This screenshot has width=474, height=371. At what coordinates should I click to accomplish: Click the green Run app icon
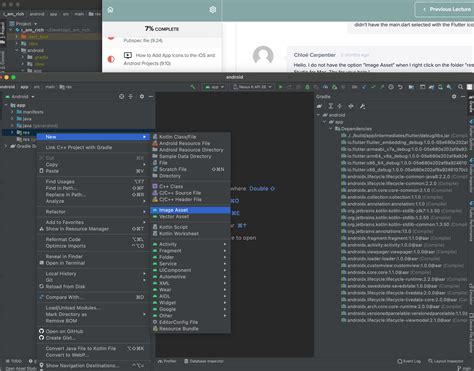click(280, 87)
